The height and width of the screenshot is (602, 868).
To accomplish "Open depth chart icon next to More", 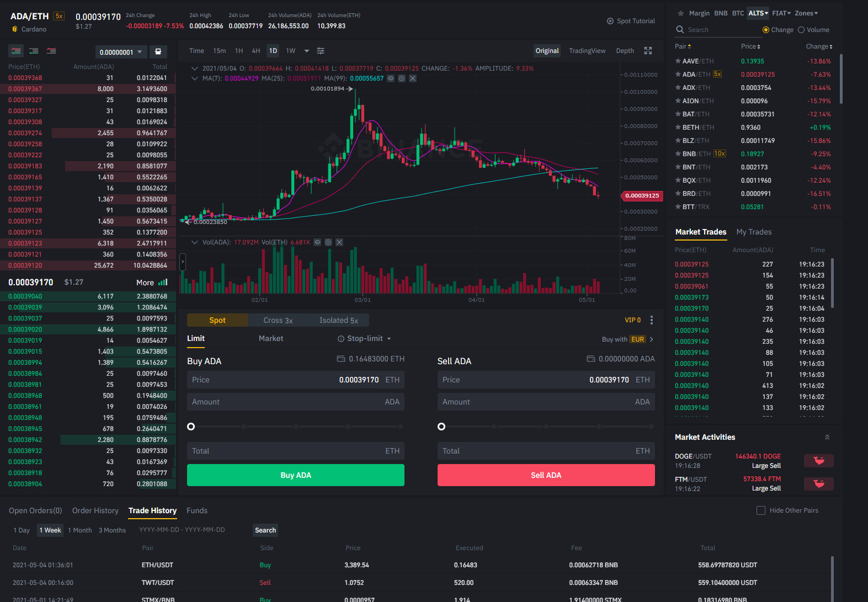I will (x=163, y=283).
